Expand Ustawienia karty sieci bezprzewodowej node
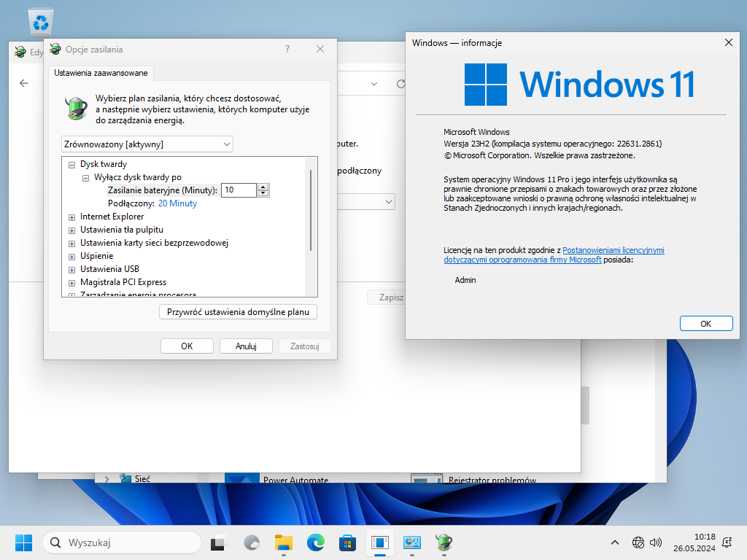The height and width of the screenshot is (560, 747). click(x=72, y=244)
